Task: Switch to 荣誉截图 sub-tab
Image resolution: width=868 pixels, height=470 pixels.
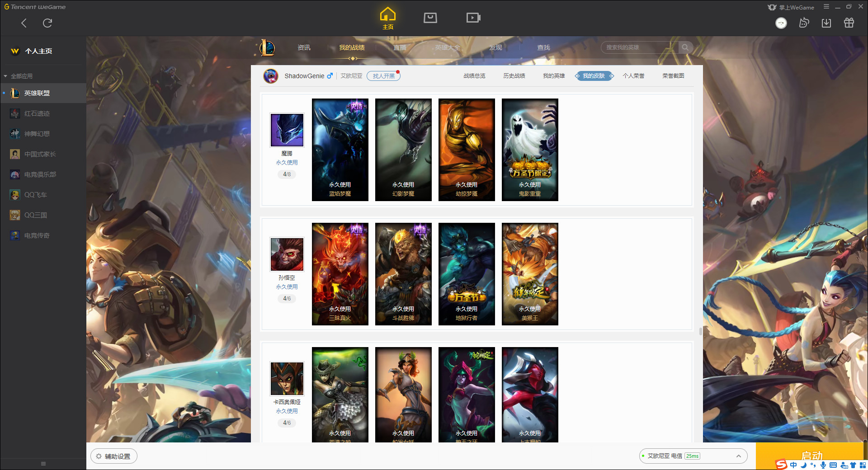Action: (x=673, y=76)
